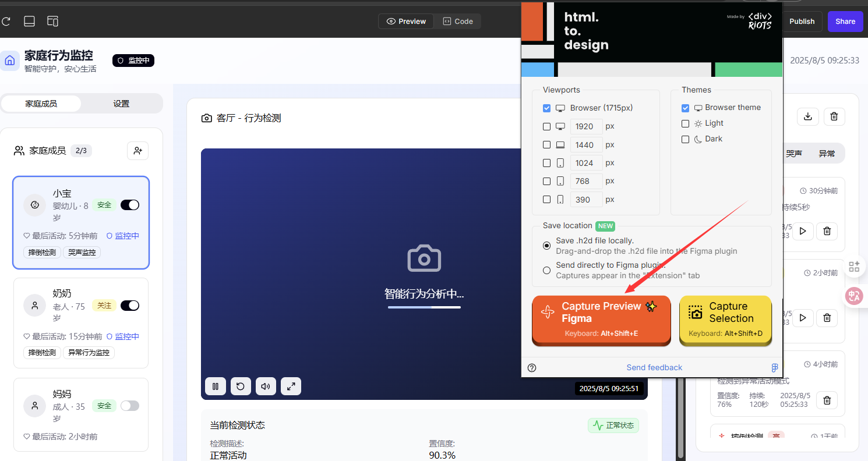This screenshot has height=461, width=868.
Task: Open the 设置 tab in the sidebar
Action: point(121,103)
